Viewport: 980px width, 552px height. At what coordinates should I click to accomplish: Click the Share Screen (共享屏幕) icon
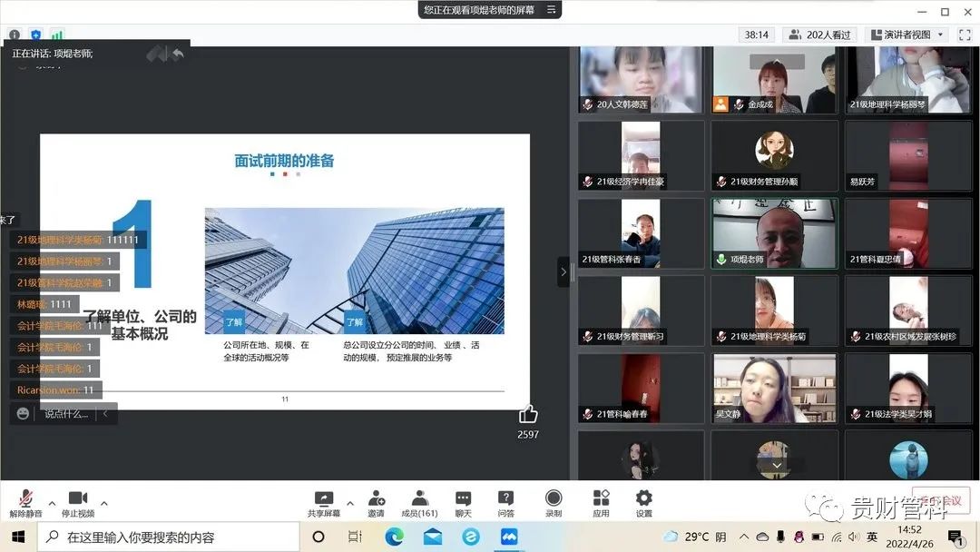pyautogui.click(x=323, y=498)
